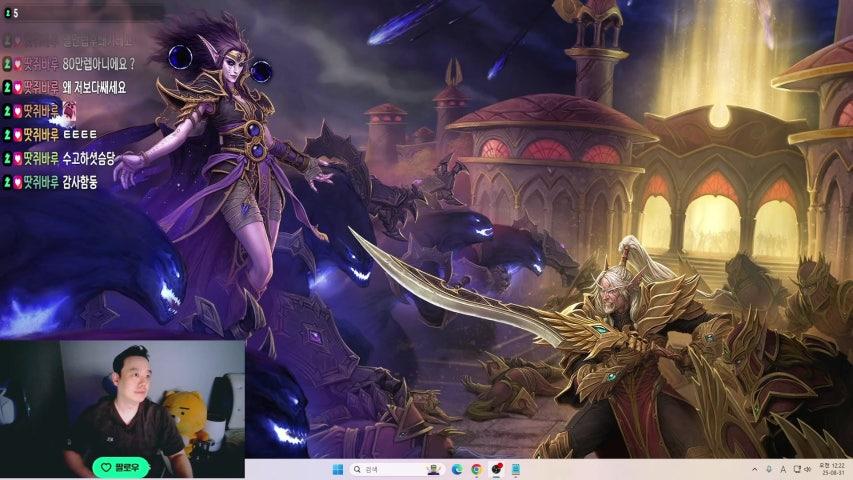Click the 땃줘바루 username on the 왜 저보다쌔세요 message

coord(41,87)
